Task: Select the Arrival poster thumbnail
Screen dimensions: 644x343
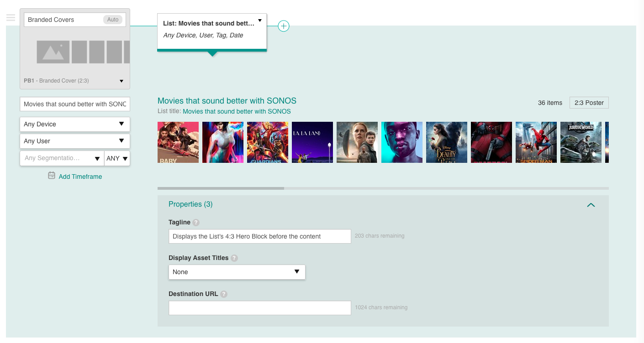Action: tap(357, 142)
